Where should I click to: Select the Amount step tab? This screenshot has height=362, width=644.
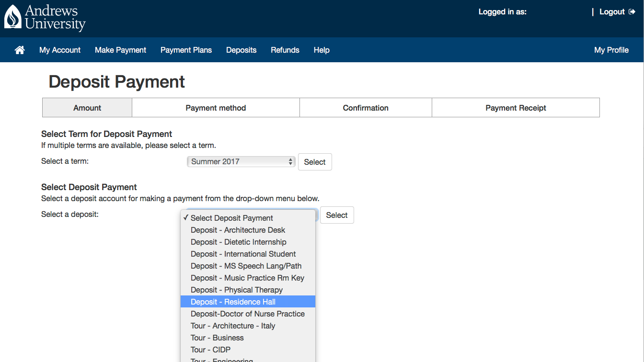tap(87, 108)
